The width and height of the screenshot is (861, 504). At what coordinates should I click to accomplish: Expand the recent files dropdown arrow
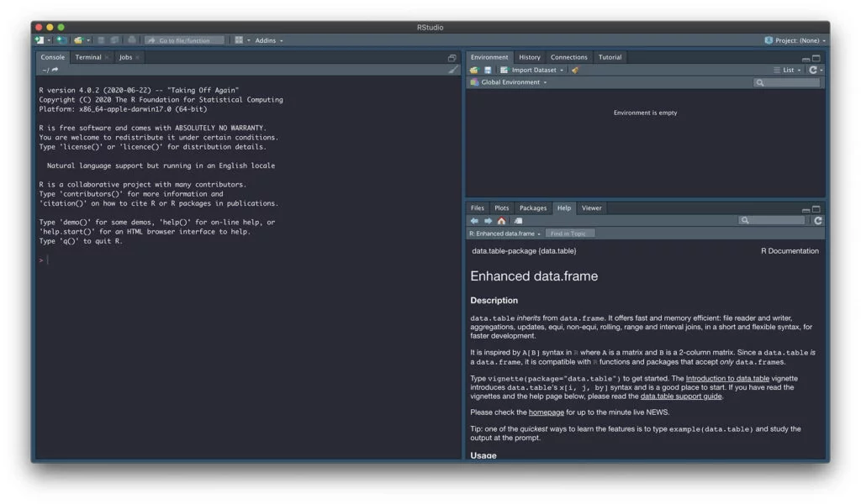[x=88, y=40]
